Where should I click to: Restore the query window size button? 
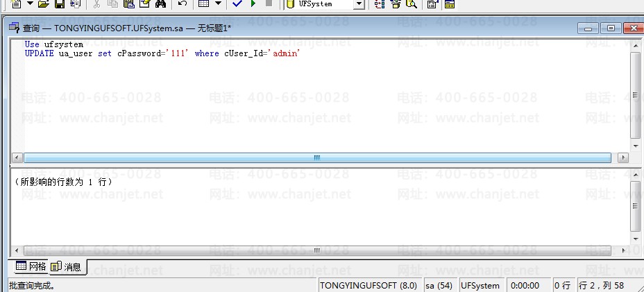(611, 28)
